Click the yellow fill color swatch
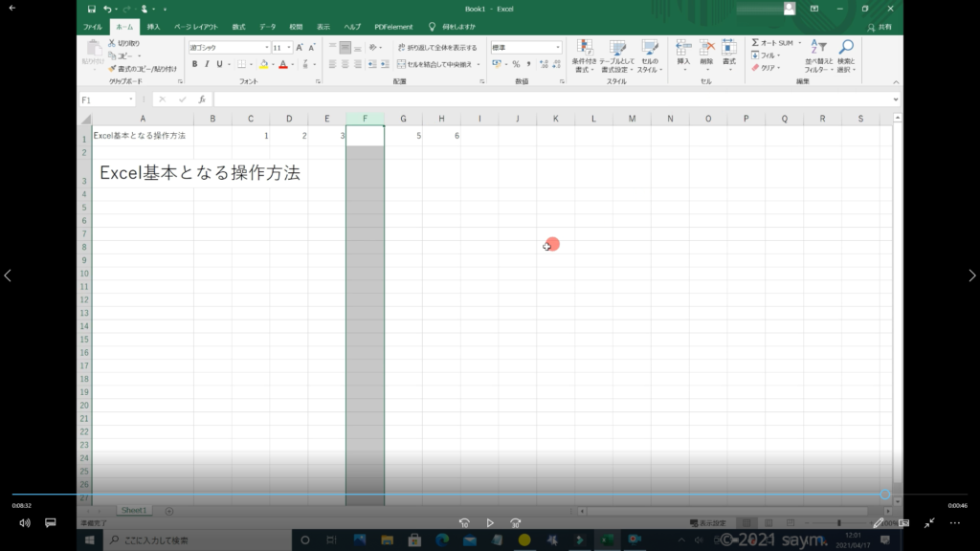This screenshot has height=551, width=980. (264, 64)
